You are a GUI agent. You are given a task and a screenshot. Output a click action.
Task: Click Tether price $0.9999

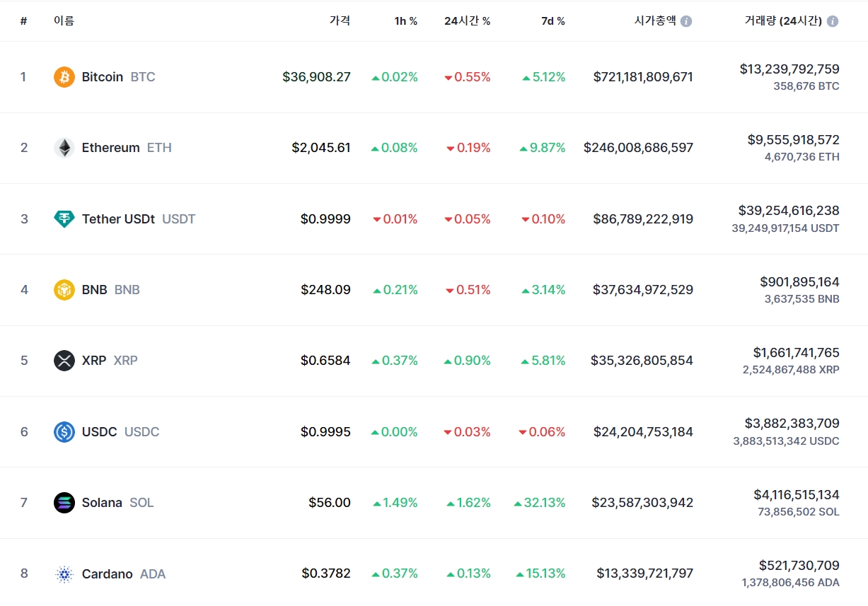click(325, 219)
